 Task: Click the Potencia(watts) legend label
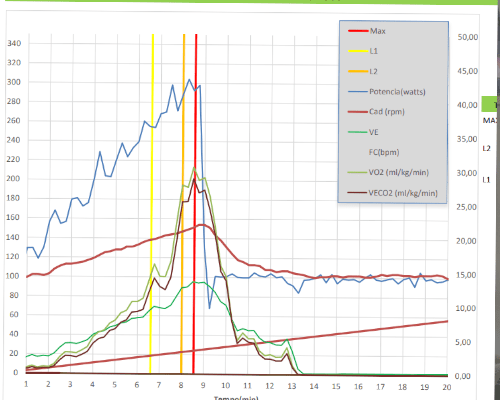click(397, 92)
